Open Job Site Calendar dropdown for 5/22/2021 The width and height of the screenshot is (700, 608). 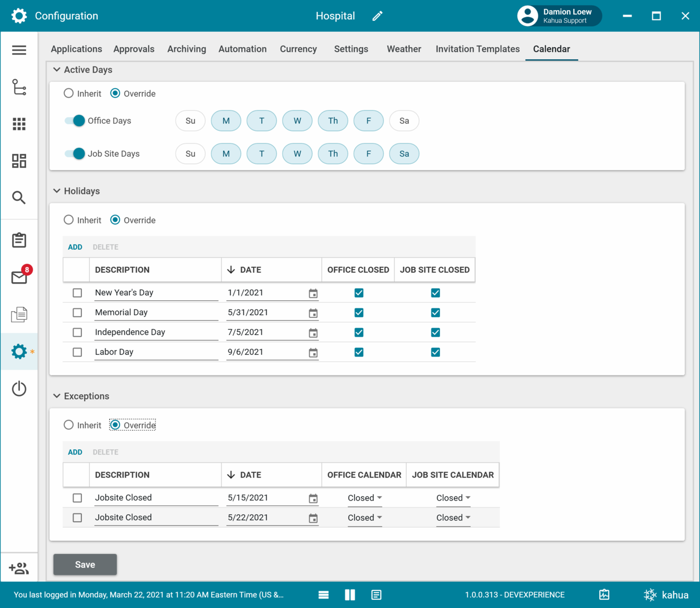[453, 517]
